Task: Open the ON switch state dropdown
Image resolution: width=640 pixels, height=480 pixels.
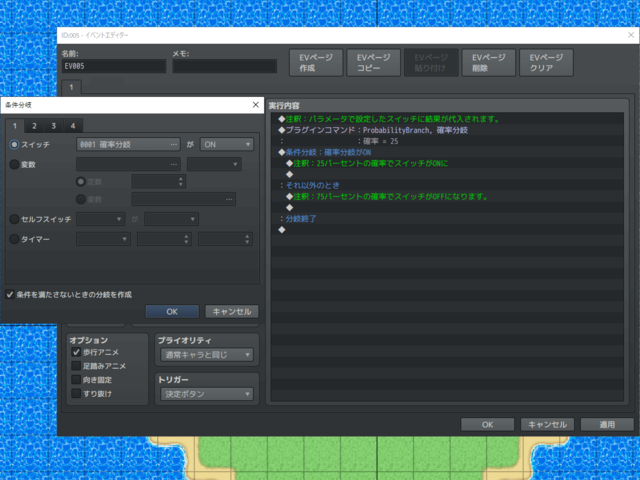Action: point(226,144)
